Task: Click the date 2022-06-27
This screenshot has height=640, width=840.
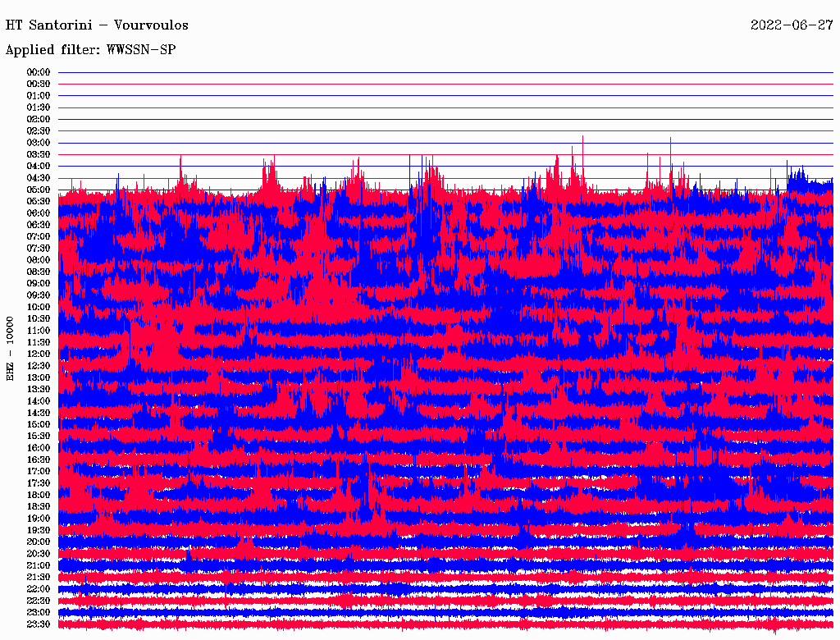Action: pyautogui.click(x=792, y=25)
